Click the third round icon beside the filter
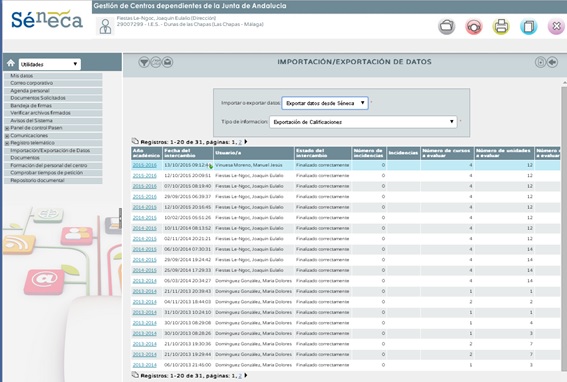567x382 pixels. coord(167,62)
